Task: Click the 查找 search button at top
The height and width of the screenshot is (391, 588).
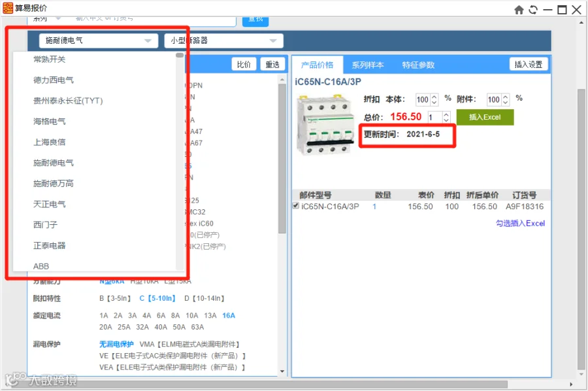Action: click(x=255, y=20)
